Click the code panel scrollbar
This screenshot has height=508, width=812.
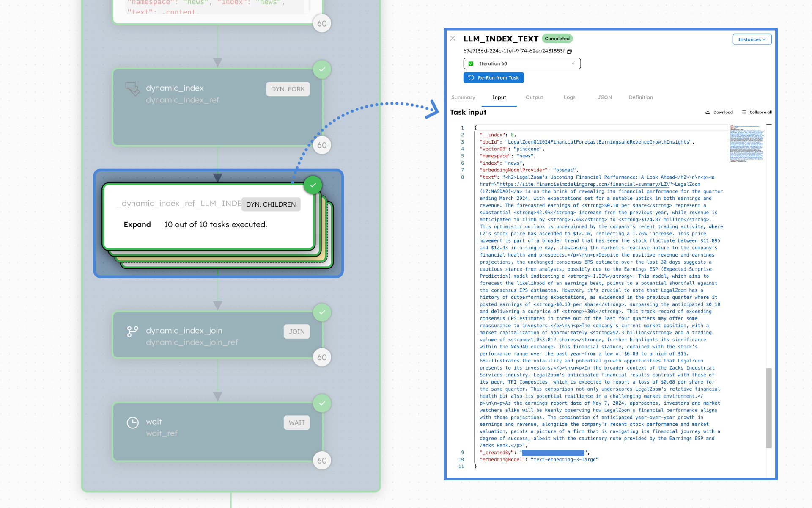768,406
